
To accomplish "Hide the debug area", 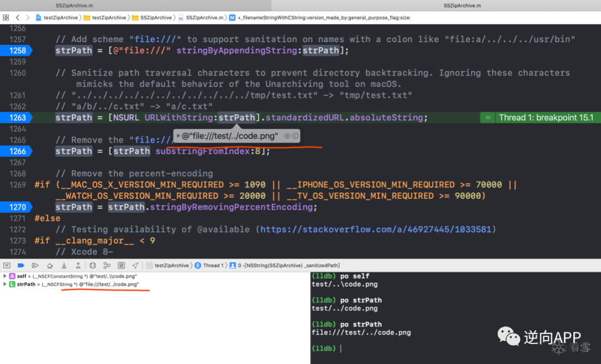I will pos(7,265).
